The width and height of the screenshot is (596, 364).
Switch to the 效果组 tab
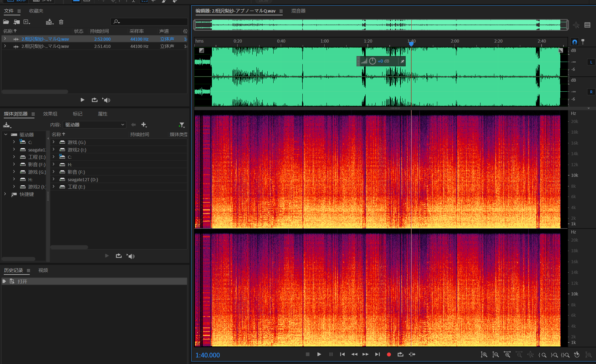50,114
